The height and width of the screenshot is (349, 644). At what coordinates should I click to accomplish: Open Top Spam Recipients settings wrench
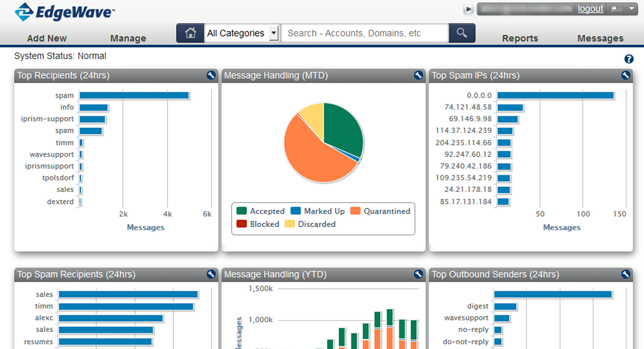click(211, 274)
